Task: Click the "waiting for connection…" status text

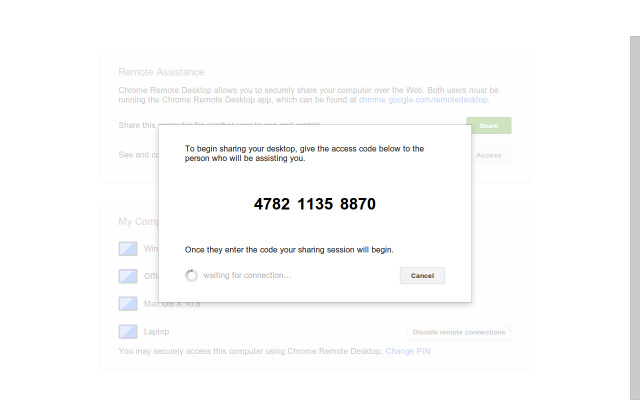Action: (x=247, y=275)
